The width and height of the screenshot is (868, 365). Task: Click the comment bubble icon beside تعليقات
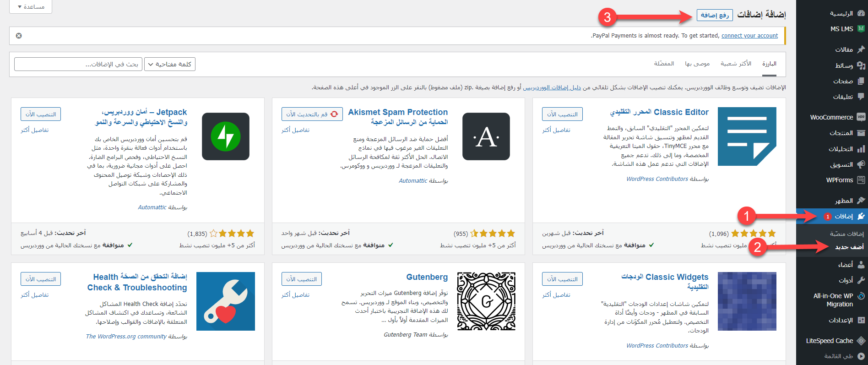coord(861,97)
